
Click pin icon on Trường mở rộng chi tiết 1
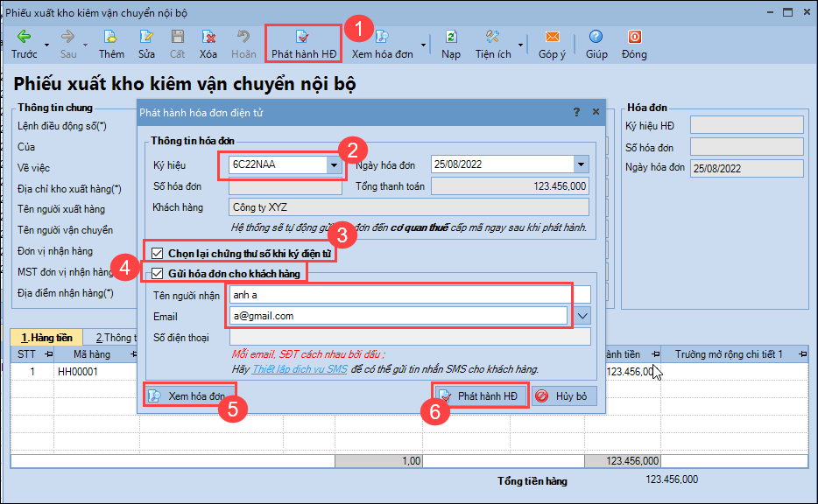802,354
